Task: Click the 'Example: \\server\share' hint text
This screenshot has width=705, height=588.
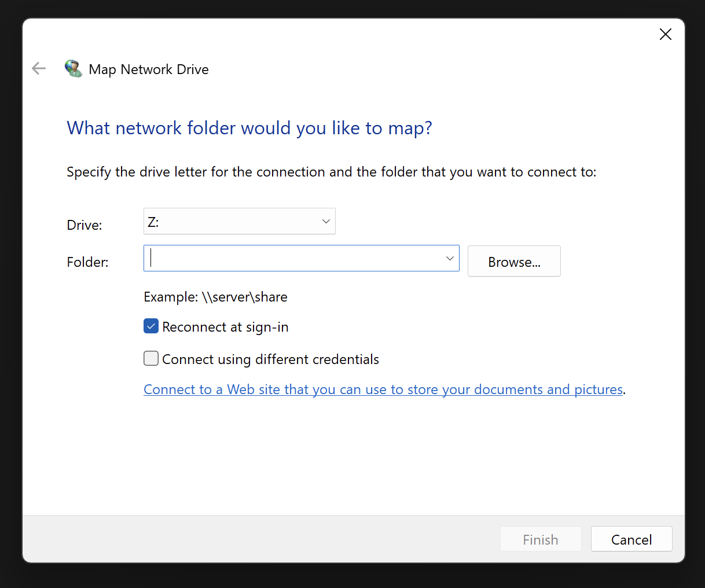Action: (x=215, y=297)
